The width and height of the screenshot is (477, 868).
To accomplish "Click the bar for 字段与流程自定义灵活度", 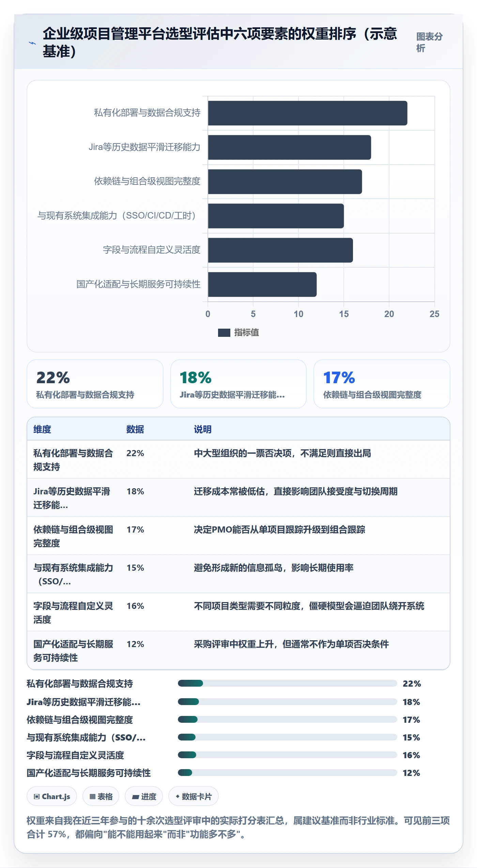I will [280, 250].
